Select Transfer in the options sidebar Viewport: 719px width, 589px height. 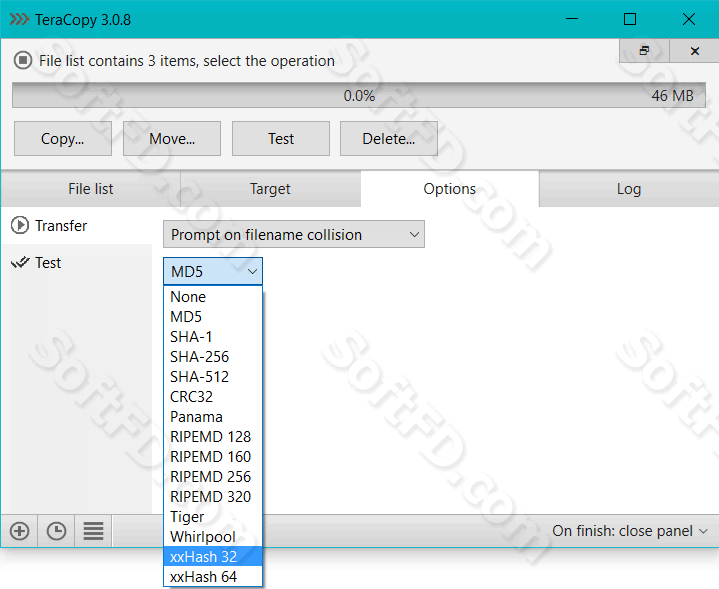(x=76, y=225)
